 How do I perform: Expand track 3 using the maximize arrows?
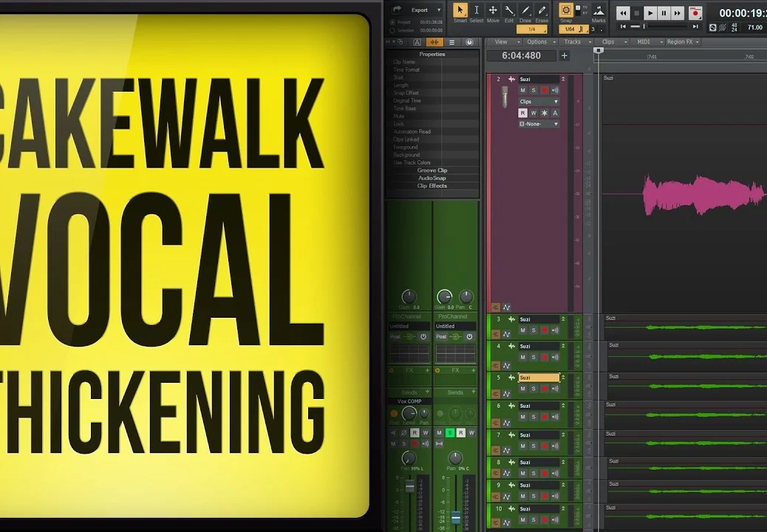pos(563,319)
